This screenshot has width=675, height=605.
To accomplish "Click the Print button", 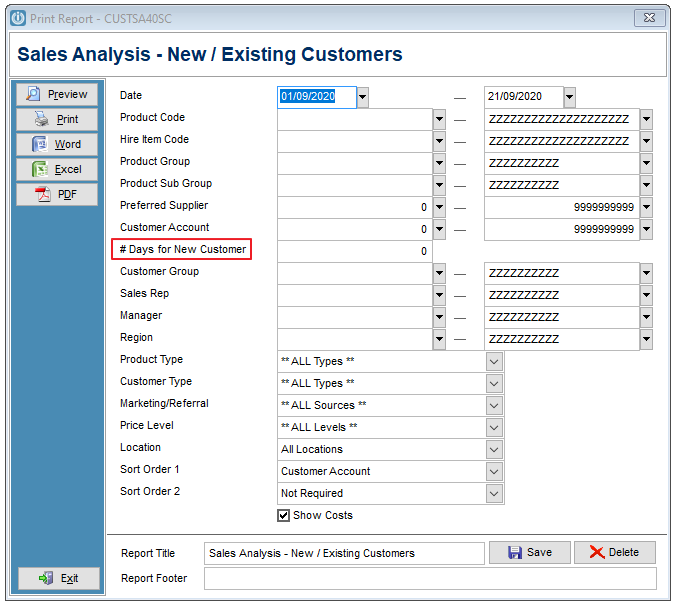I will 57,119.
